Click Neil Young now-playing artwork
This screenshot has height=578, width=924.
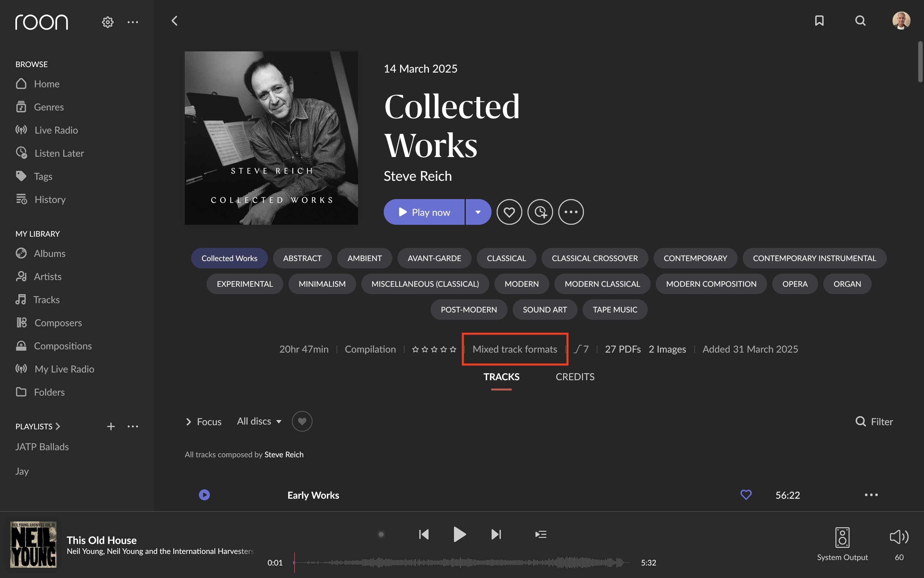tap(33, 544)
